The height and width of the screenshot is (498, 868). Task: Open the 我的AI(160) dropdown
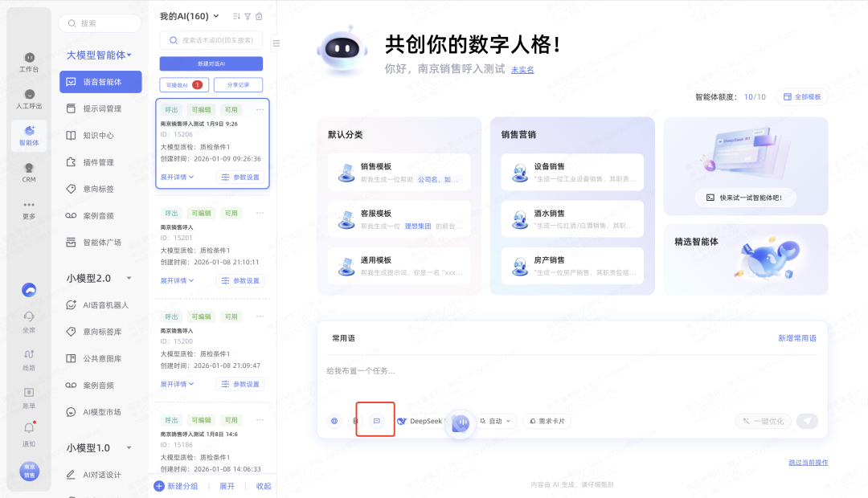pos(187,16)
